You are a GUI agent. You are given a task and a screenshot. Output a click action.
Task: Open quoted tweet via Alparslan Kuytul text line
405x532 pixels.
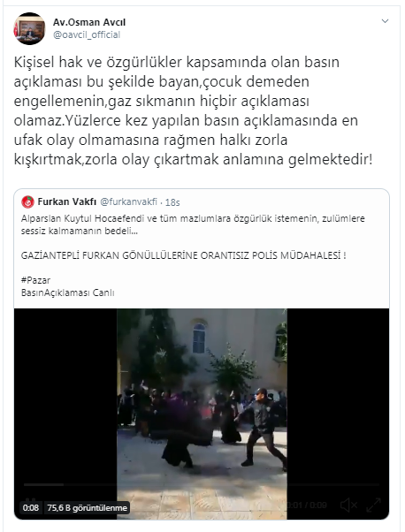(193, 218)
